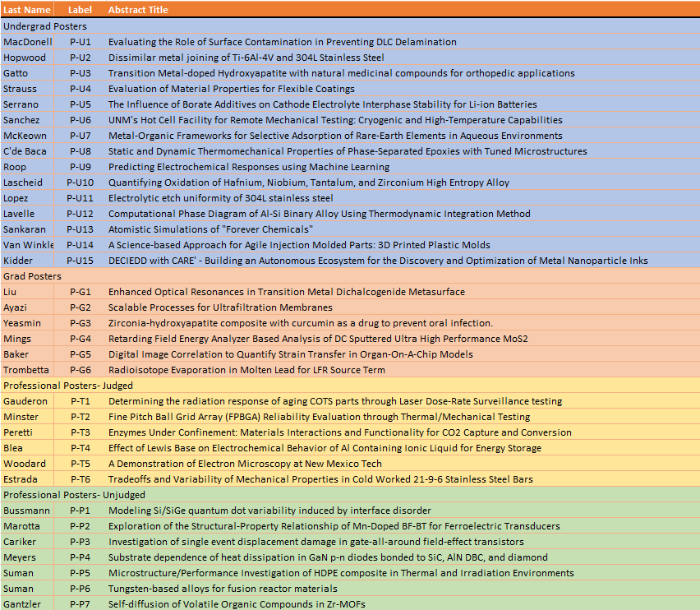Click the Computational Phase Diagram title
Screen dimensions: 700x610
(x=320, y=214)
